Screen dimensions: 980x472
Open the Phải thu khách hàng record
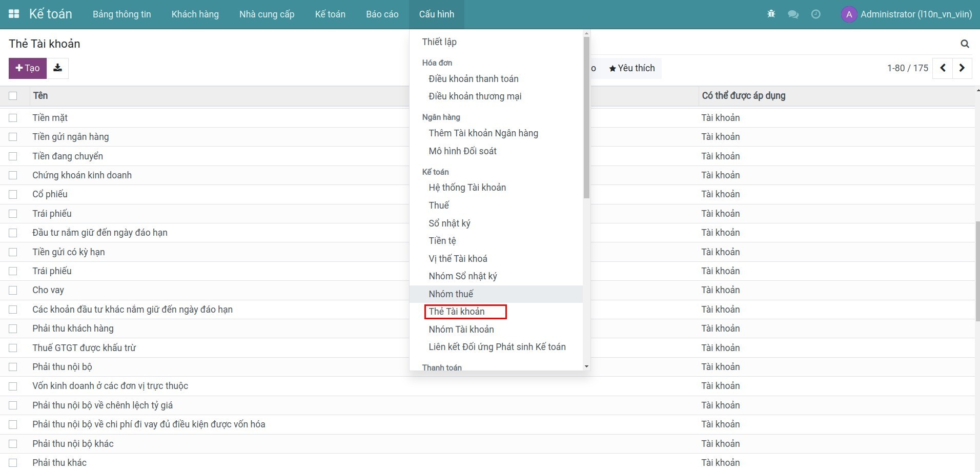[73, 329]
